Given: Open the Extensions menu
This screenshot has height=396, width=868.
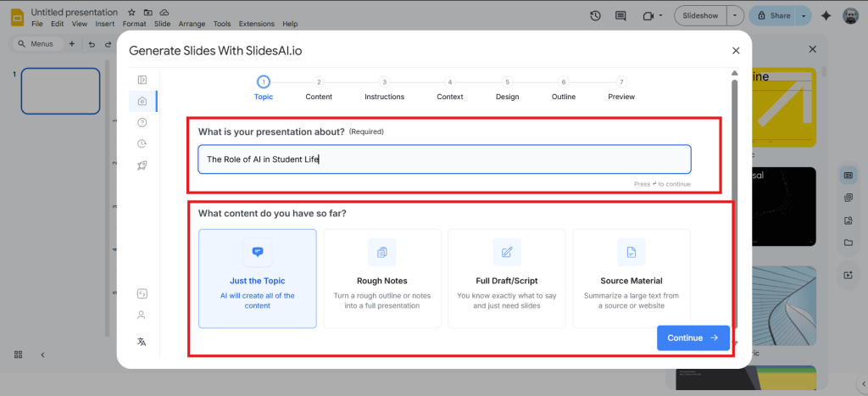Looking at the screenshot, I should click(256, 24).
